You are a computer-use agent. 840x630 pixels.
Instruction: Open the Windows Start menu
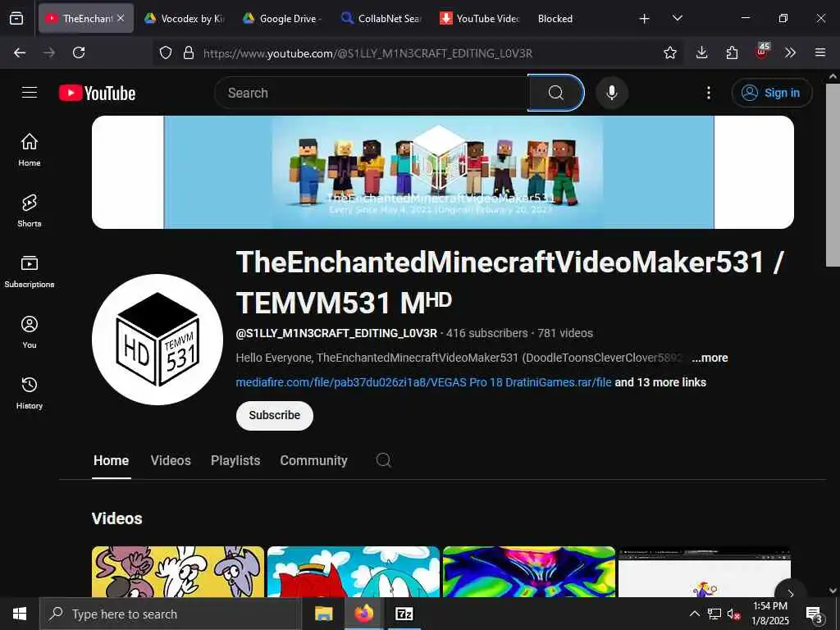[20, 614]
